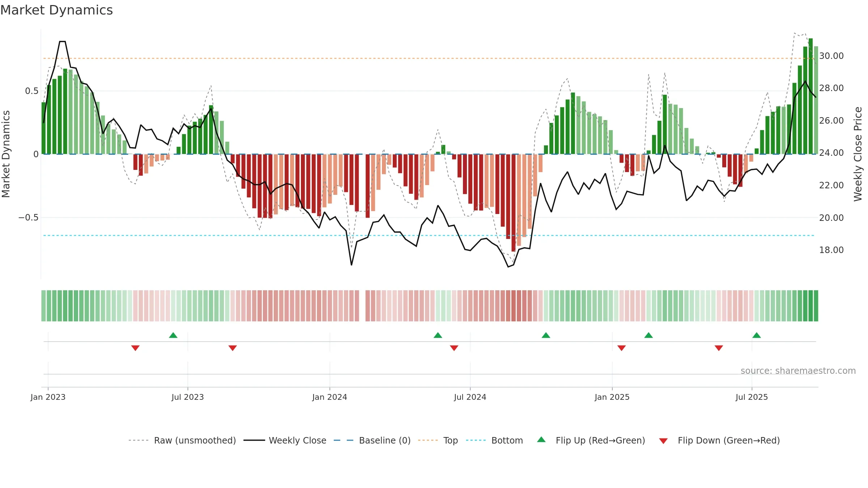Click the Market Dynamics chart title
This screenshot has height=488, width=868.
(57, 10)
